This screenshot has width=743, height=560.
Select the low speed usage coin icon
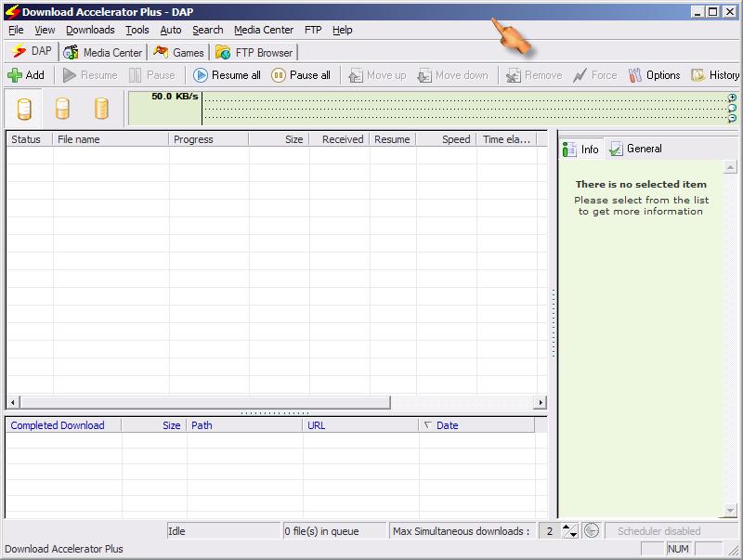22,109
